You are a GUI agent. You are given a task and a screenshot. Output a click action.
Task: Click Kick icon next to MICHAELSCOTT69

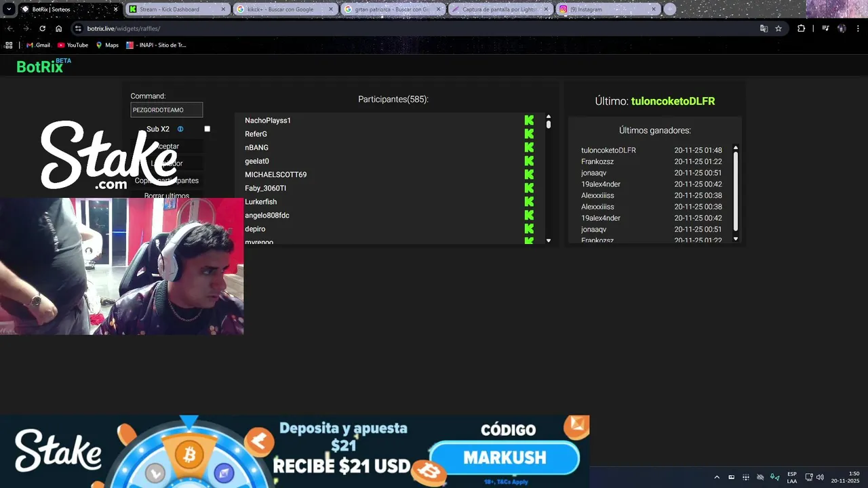point(529,174)
